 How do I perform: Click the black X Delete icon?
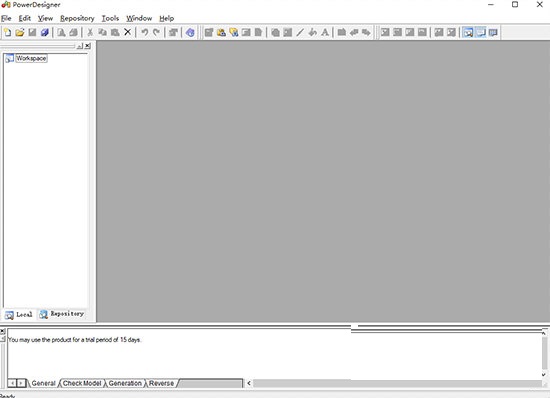(128, 33)
